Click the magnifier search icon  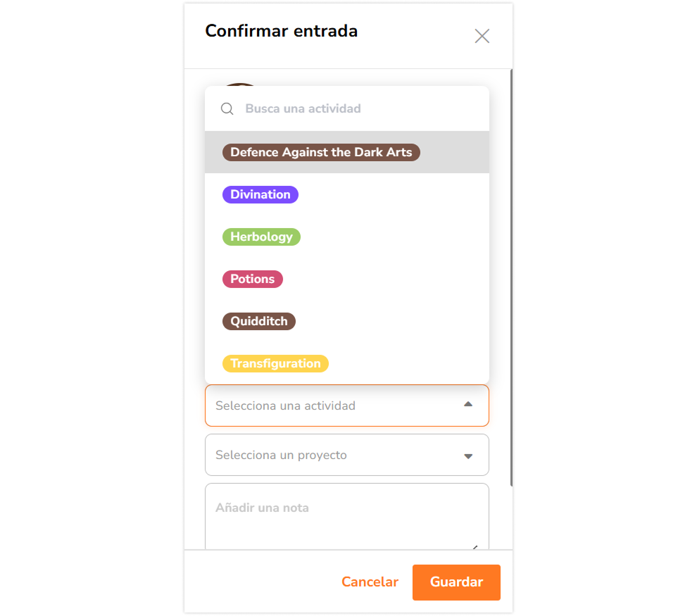click(x=227, y=108)
